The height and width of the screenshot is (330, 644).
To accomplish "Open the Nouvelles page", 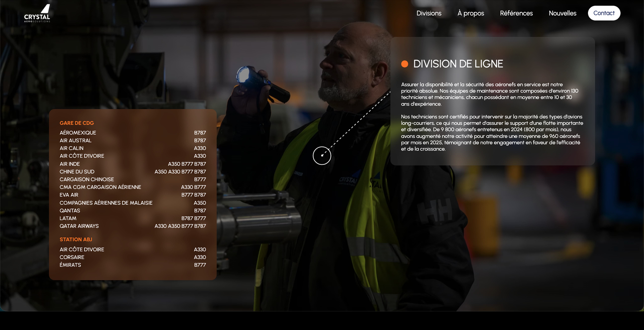I will pos(563,13).
